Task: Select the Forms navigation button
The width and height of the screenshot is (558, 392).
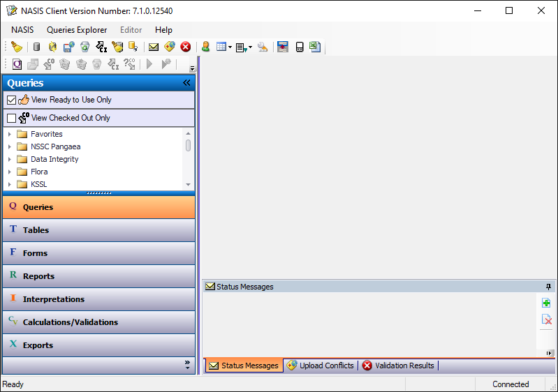Action: pyautogui.click(x=99, y=253)
